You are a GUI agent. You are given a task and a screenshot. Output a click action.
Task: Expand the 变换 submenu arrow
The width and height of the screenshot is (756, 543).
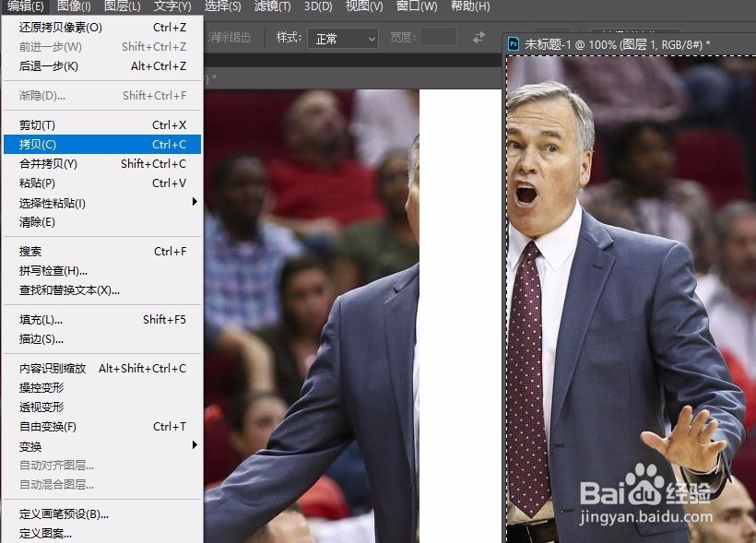195,444
